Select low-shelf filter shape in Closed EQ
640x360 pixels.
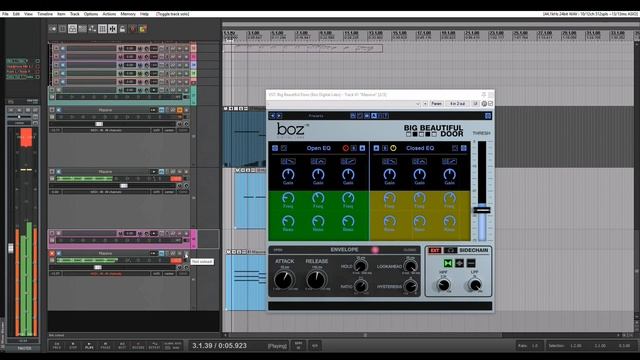click(389, 162)
